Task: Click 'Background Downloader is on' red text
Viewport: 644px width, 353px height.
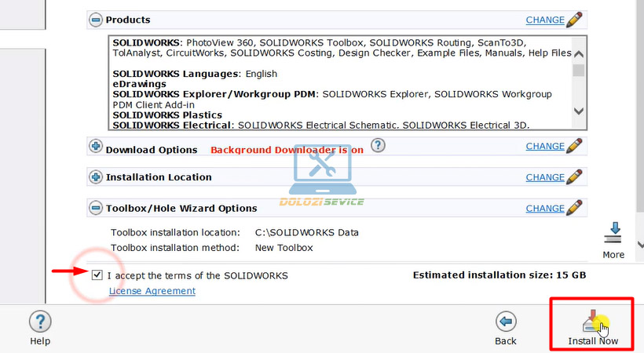Action: pyautogui.click(x=287, y=150)
